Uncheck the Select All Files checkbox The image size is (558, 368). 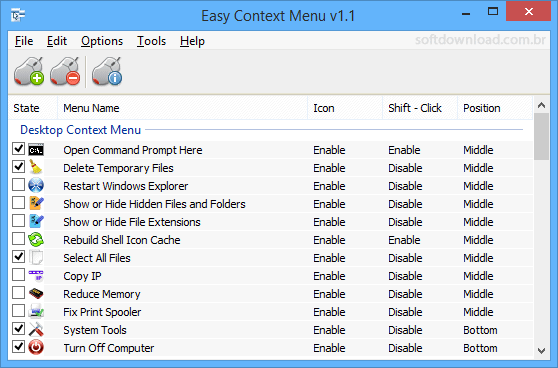19,257
